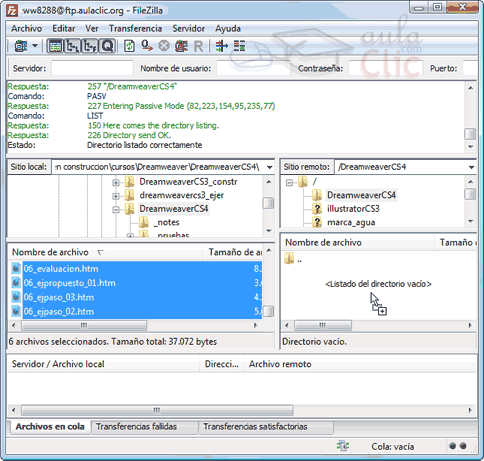This screenshot has width=484, height=461.
Task: Click the message log scrollbar thumb
Action: [470, 134]
